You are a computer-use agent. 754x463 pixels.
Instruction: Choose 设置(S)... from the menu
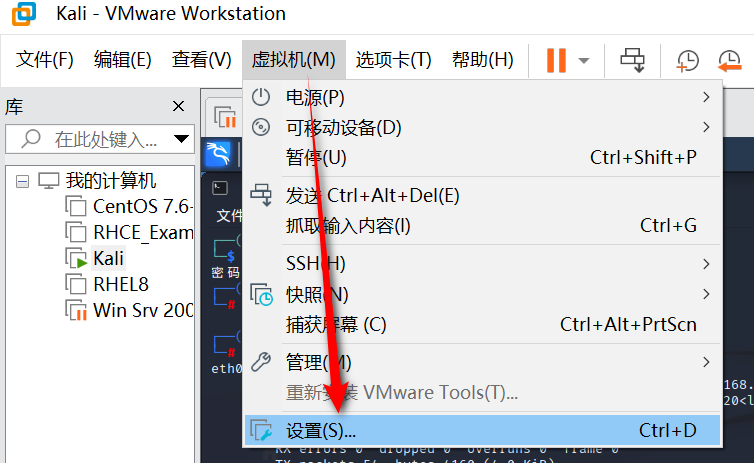[x=482, y=430]
